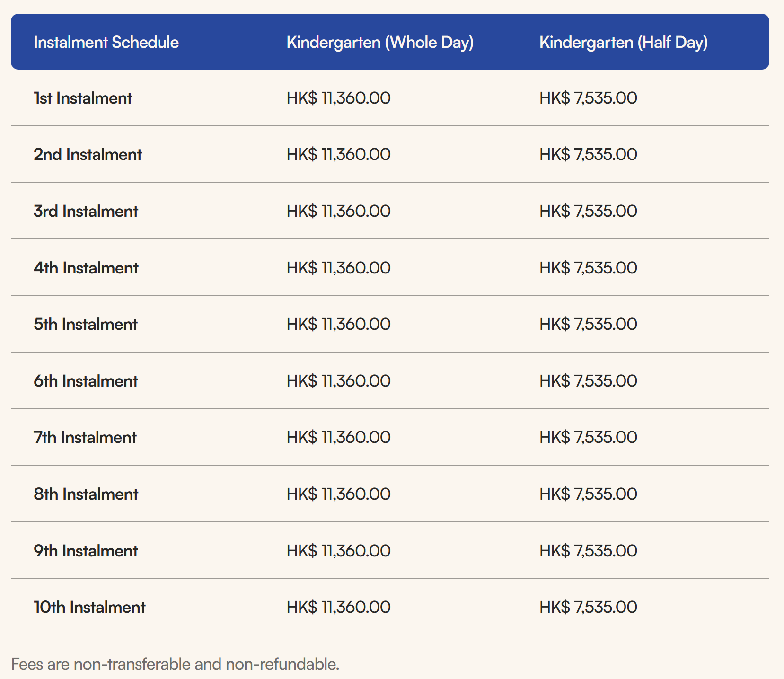Select the 6th Instalment half day amount

[588, 381]
